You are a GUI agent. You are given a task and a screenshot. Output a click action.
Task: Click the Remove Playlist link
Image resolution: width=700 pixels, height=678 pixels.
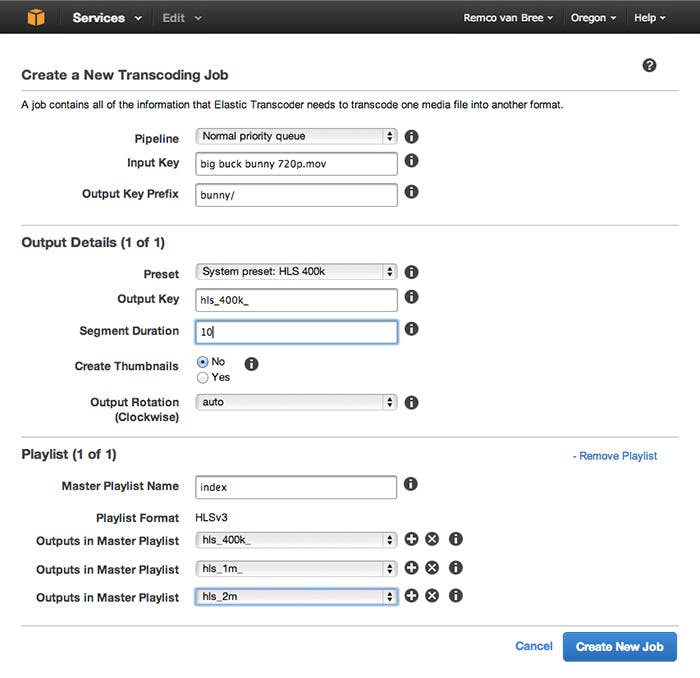tap(615, 456)
